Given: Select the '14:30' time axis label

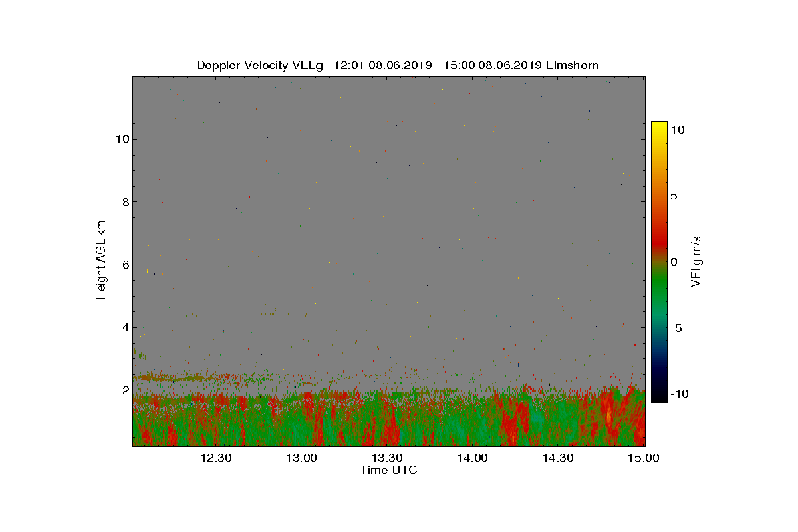Looking at the screenshot, I should pyautogui.click(x=557, y=458).
